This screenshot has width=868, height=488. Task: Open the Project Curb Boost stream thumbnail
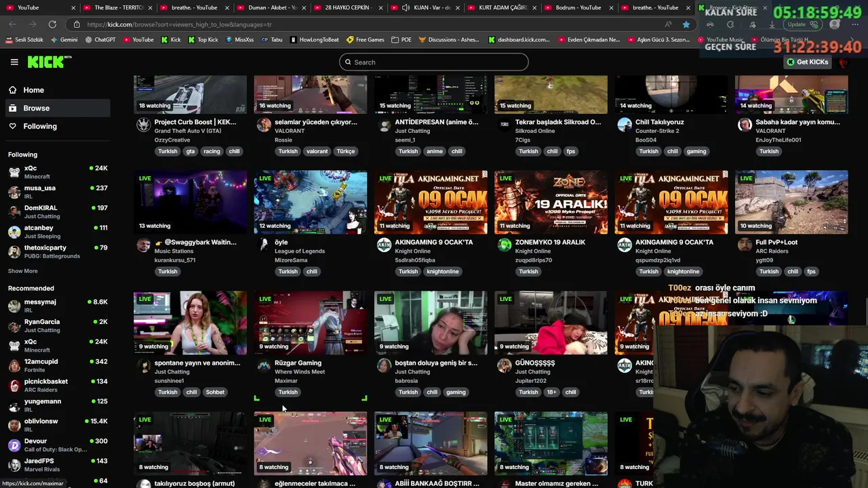click(190, 94)
